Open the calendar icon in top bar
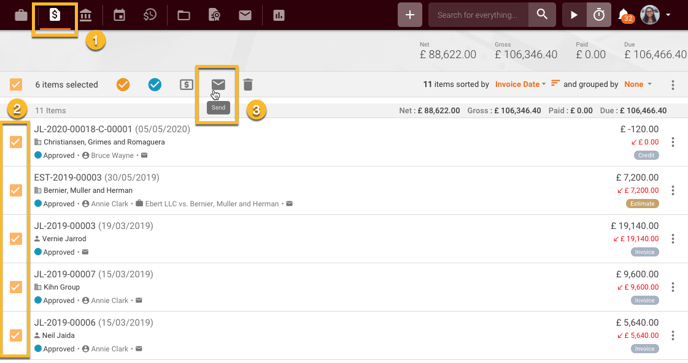This screenshot has height=363, width=688. (x=119, y=15)
